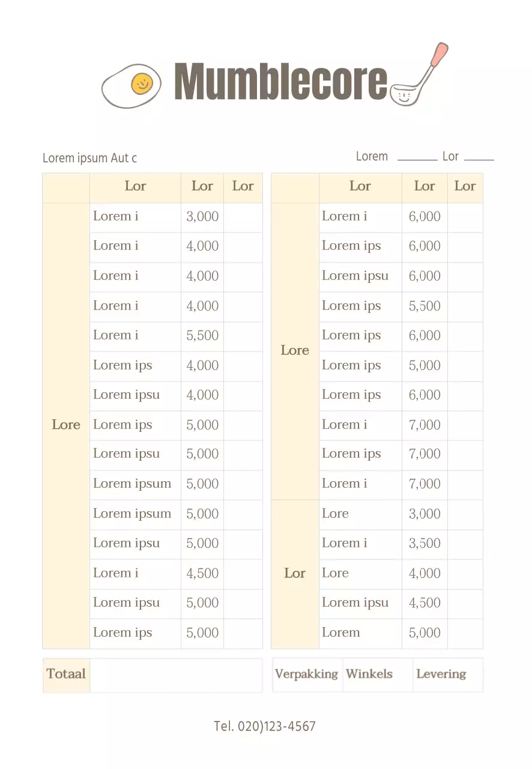This screenshot has height=769, width=532.
Task: Click the 4,500 price in the left table
Action: [x=202, y=573]
